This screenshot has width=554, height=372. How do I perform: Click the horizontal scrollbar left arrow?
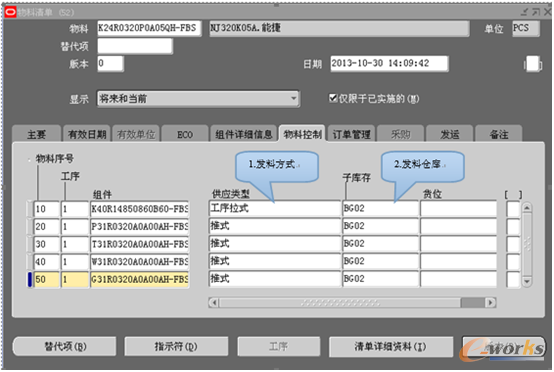click(214, 303)
